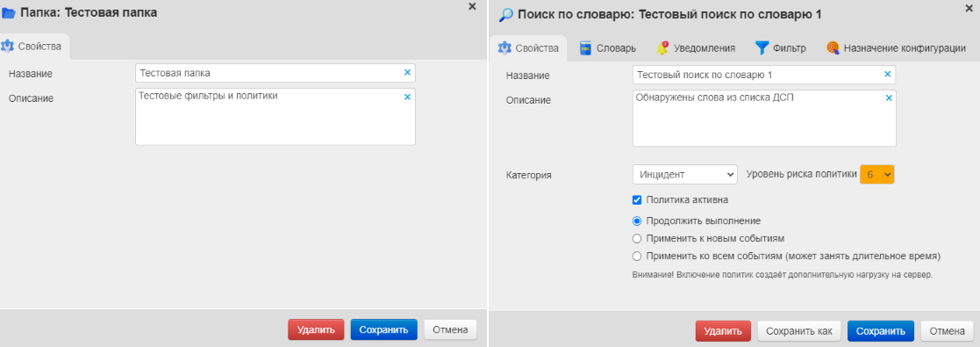Open the Свойства tab in folder dialog
Image resolution: width=980 pixels, height=347 pixels.
[x=35, y=47]
